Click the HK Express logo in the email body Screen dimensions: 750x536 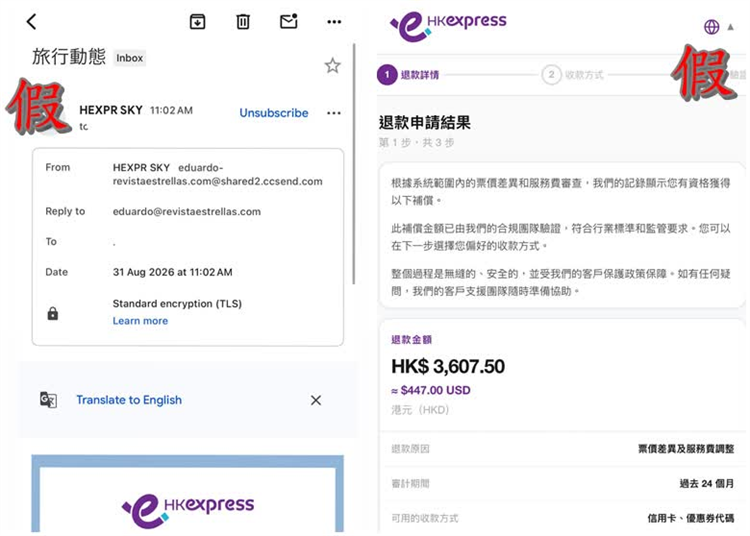[188, 511]
